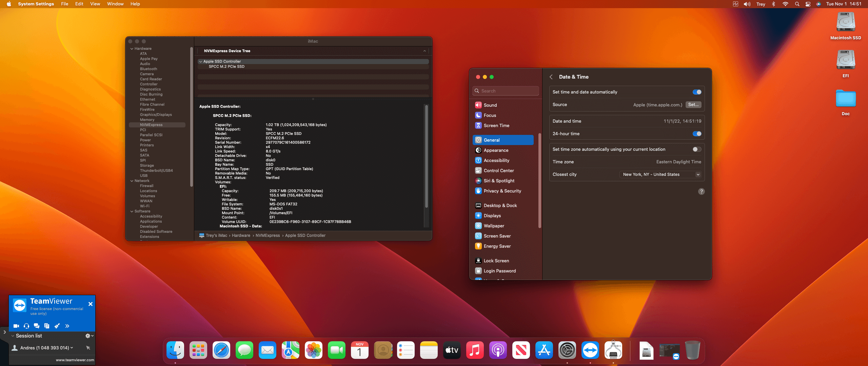Screen dimensions: 868x366
Task: Click the help question mark button
Action: [702, 191]
